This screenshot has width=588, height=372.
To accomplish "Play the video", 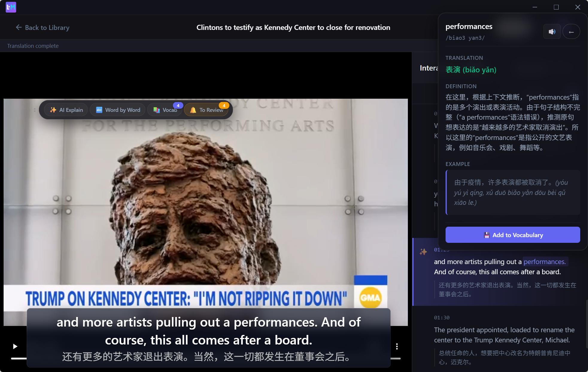I will pyautogui.click(x=15, y=346).
